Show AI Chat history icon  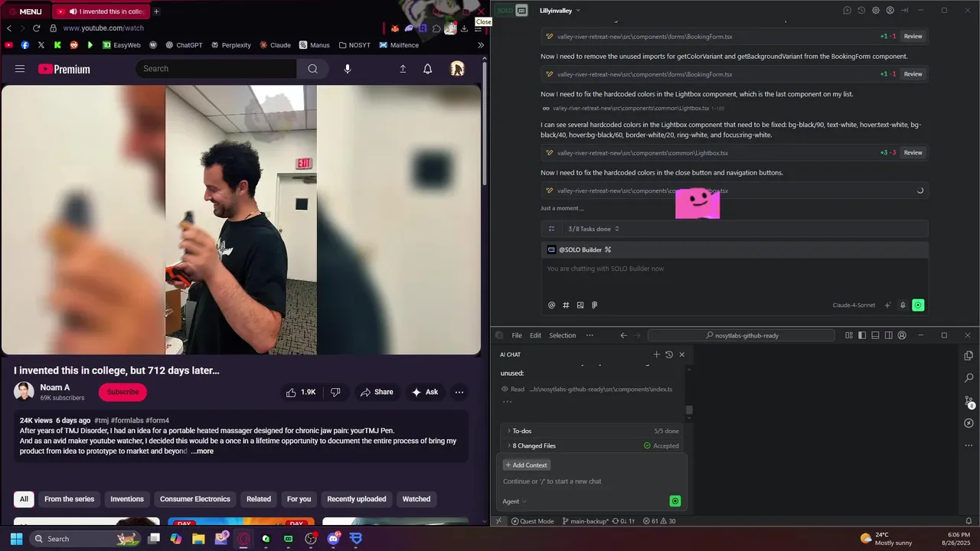[x=668, y=354]
